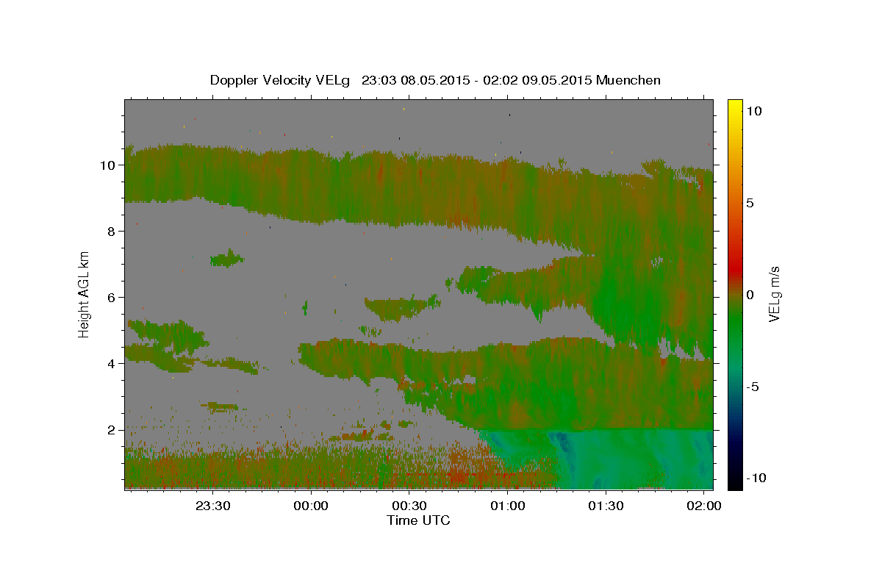
Task: Click the "01:00" time tick label
Action: tap(507, 506)
